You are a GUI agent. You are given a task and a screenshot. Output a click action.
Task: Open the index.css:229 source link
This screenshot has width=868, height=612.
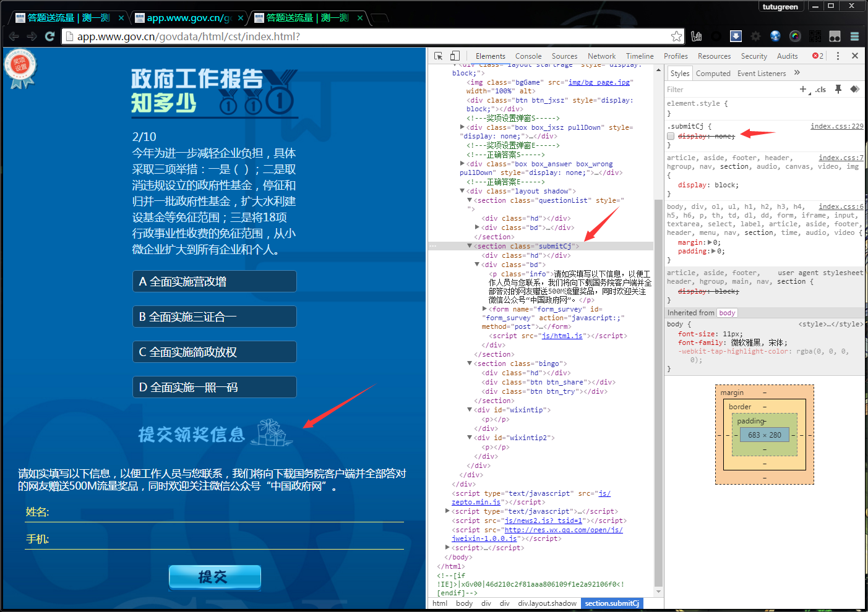click(x=837, y=126)
